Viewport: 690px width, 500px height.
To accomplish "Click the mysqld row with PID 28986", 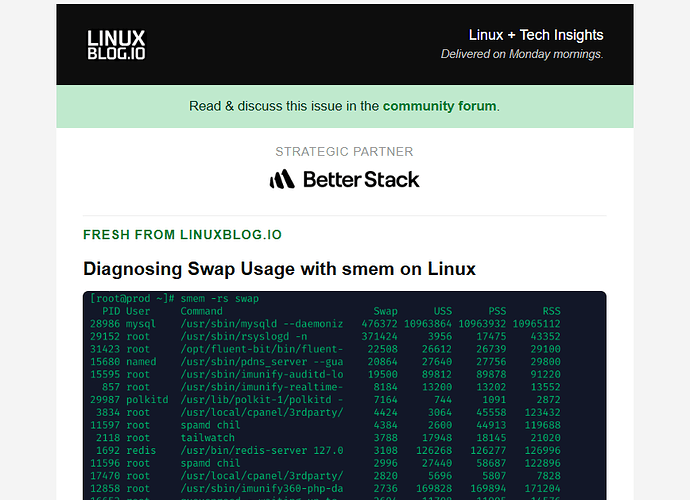I will click(325, 324).
